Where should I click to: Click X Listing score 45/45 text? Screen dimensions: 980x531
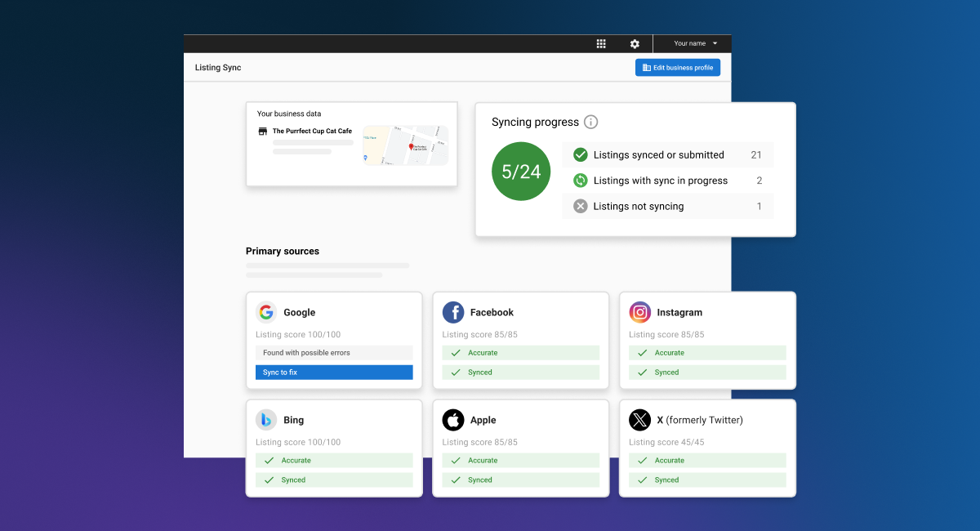(x=666, y=443)
